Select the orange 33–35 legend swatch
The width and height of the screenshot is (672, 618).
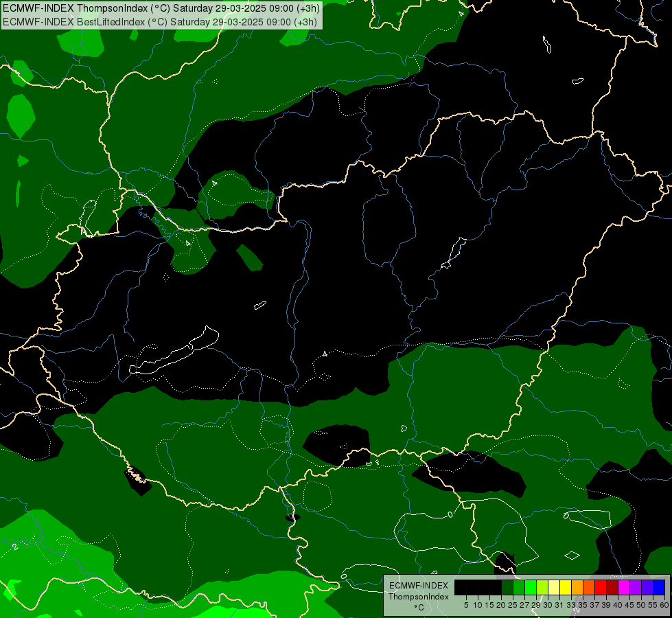[x=577, y=587]
